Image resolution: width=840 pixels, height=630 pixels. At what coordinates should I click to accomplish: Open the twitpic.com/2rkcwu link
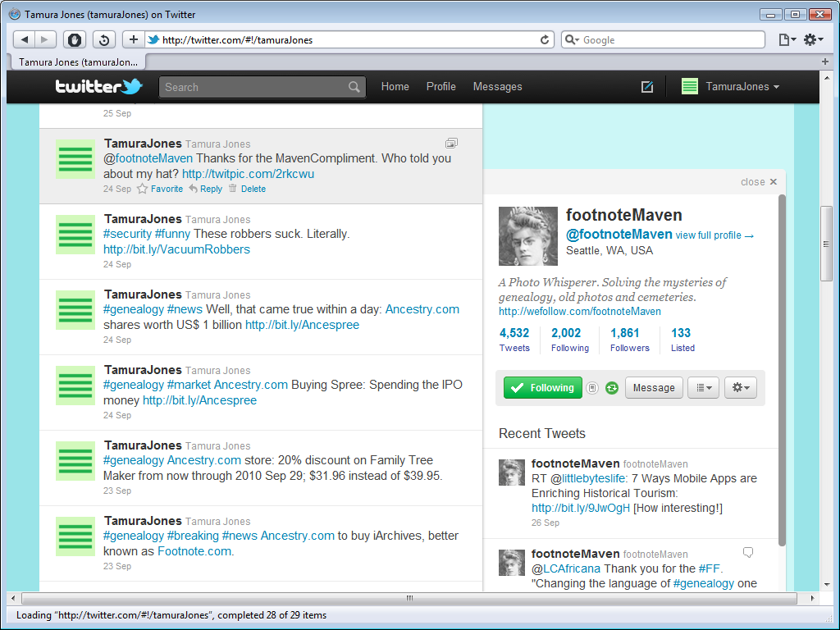(248, 174)
